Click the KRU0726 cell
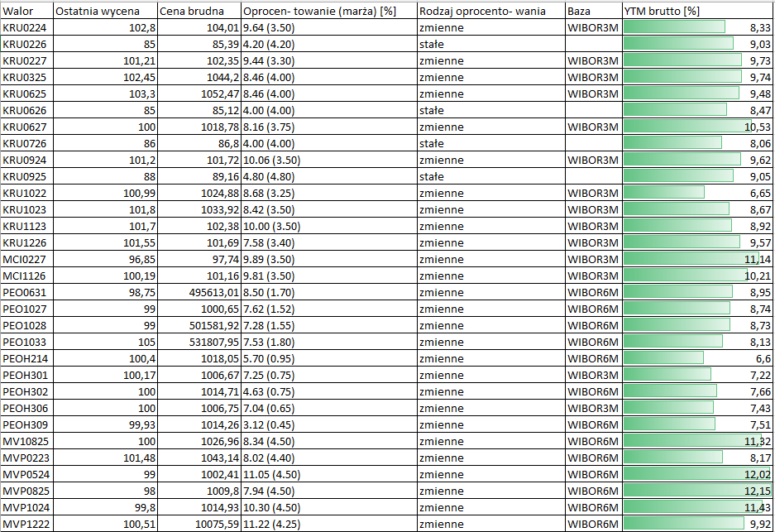Screen dimensions: 775x532 pyautogui.click(x=26, y=143)
